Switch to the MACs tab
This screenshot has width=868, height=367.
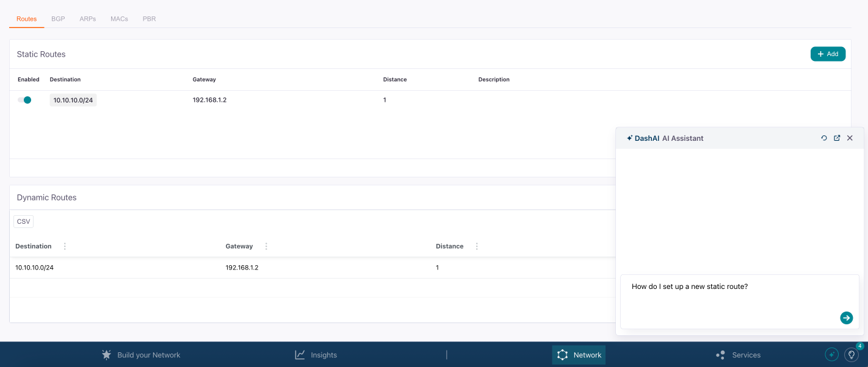[119, 18]
